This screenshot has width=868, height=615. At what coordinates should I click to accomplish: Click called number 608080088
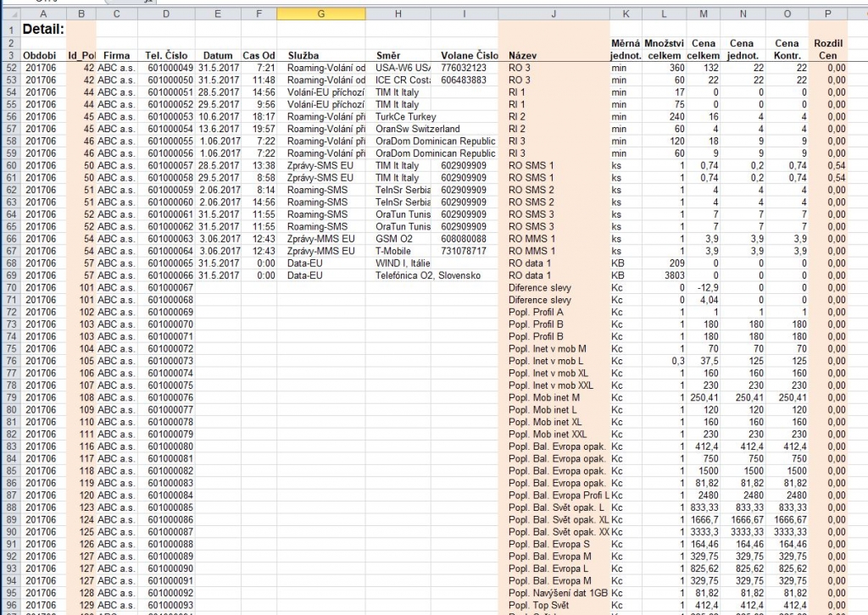(464, 239)
